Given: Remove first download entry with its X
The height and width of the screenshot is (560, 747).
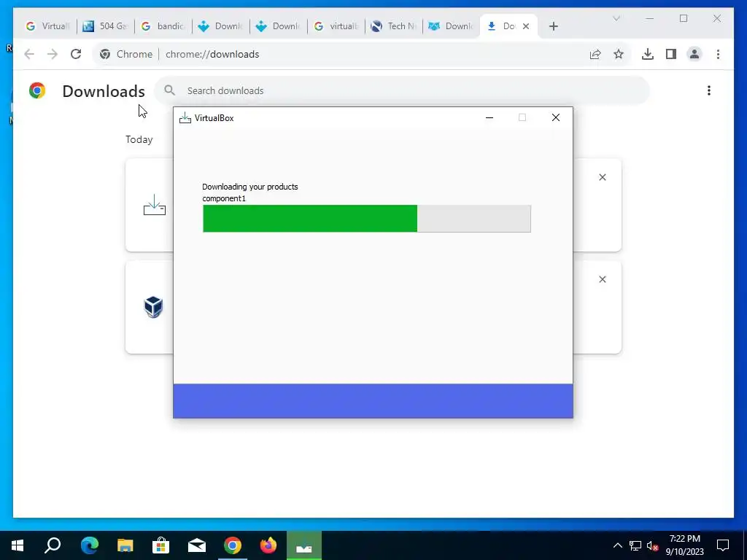Looking at the screenshot, I should (x=602, y=177).
